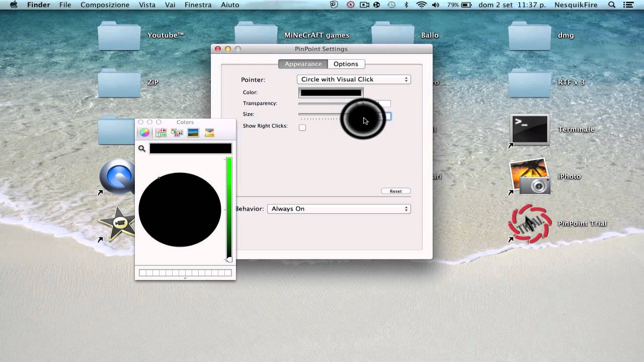644x362 pixels.
Task: Open the iPhoto shortcut icon
Action: [529, 177]
